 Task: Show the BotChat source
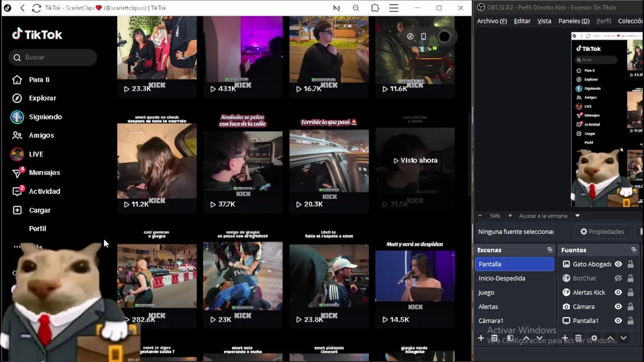pyautogui.click(x=618, y=278)
